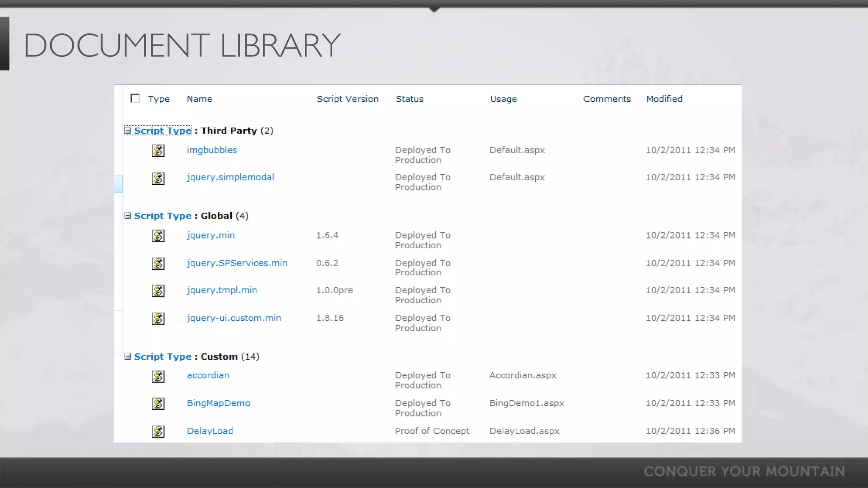Click Deployed To Production status of jquery.min
This screenshot has height=488, width=868.
point(423,240)
